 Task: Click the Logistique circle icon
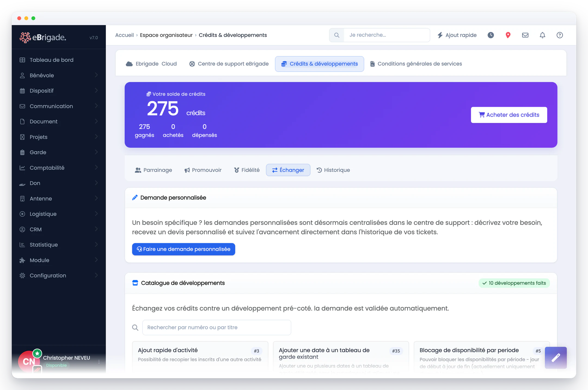pos(22,214)
